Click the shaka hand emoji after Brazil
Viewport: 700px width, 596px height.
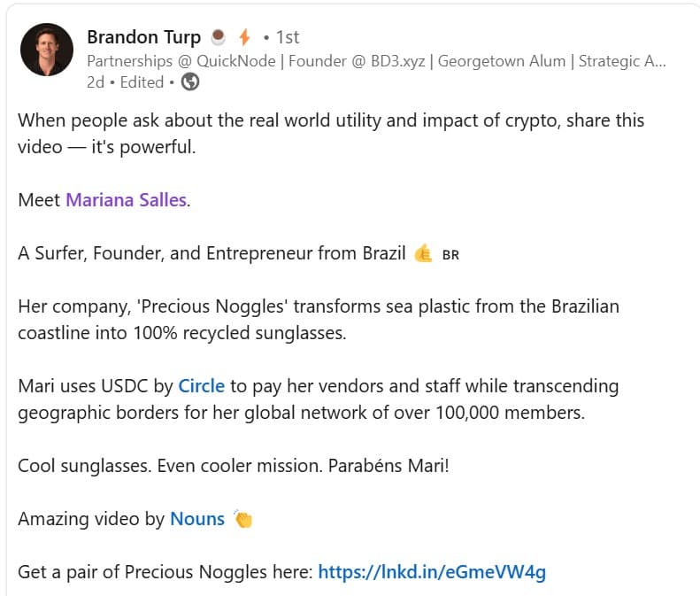tap(423, 253)
